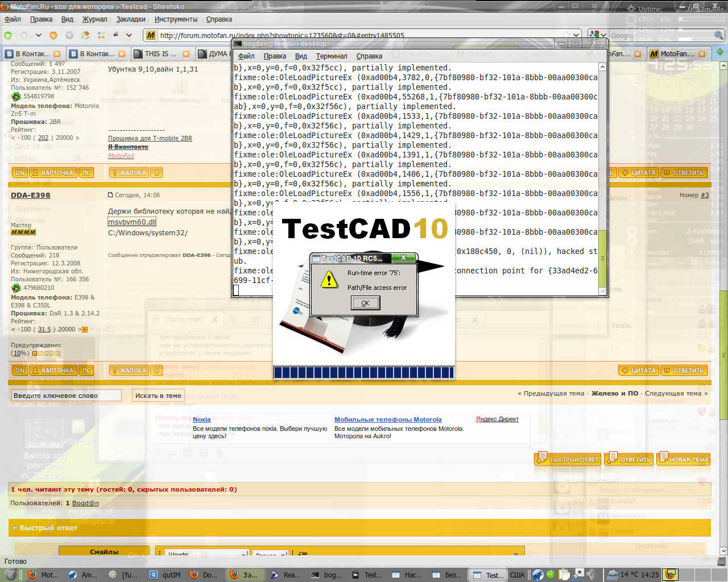Open the Правка menu in terminal window
The height and width of the screenshot is (582, 728).
click(x=275, y=56)
